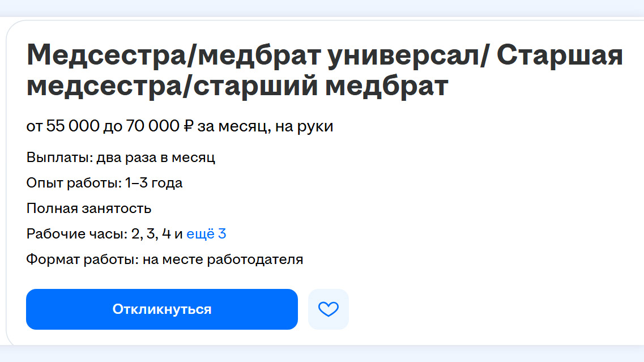Click the 55 000 minimum salary amount
This screenshot has height=362, width=644.
pos(72,126)
